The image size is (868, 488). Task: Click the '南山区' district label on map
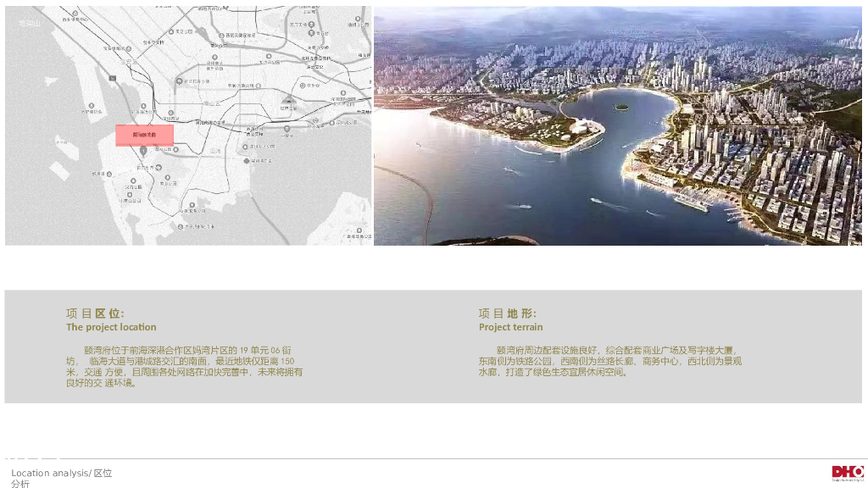[x=212, y=103]
